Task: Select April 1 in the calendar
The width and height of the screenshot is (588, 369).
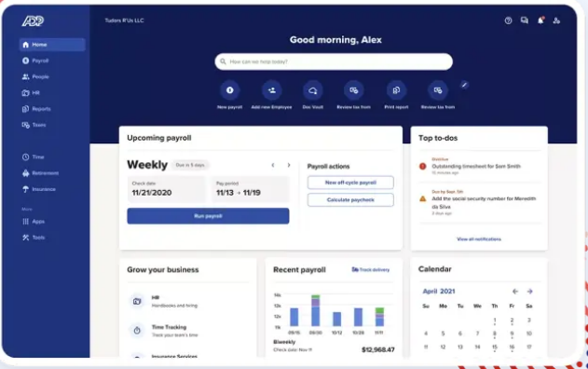Action: click(x=495, y=321)
